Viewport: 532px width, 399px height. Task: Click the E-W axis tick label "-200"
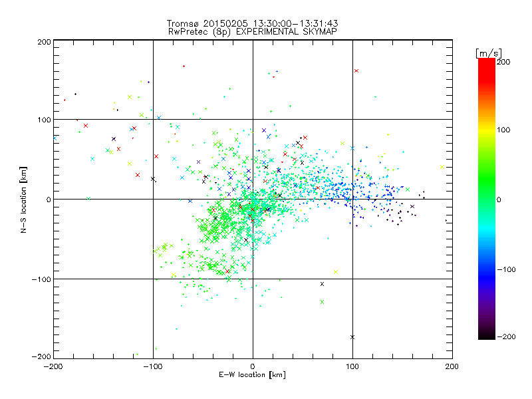pos(53,366)
